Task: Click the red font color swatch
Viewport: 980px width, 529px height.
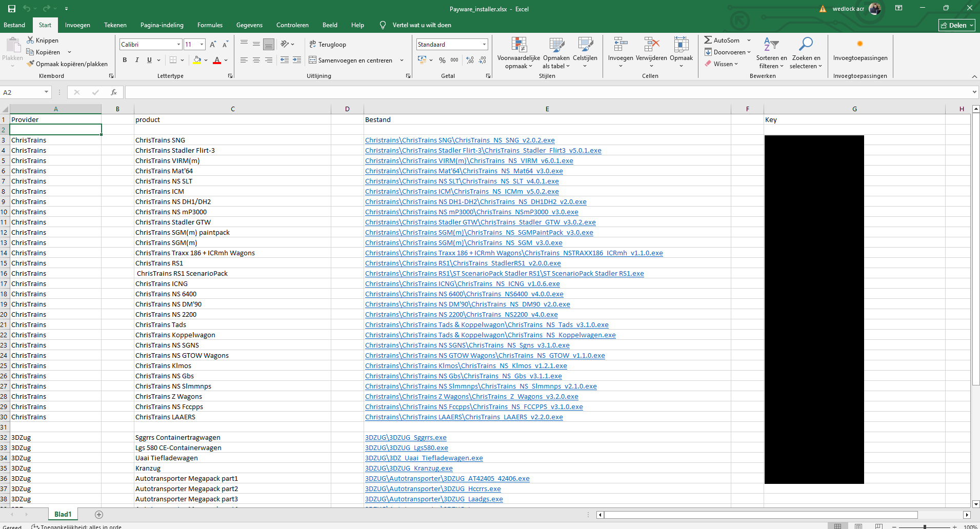Action: [217, 60]
